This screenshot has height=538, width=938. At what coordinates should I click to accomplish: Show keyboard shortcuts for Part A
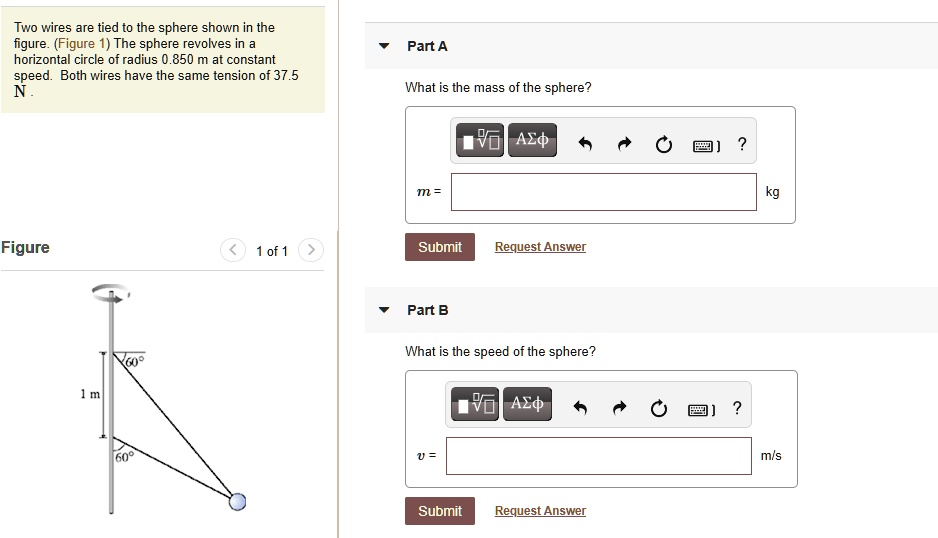tap(705, 146)
